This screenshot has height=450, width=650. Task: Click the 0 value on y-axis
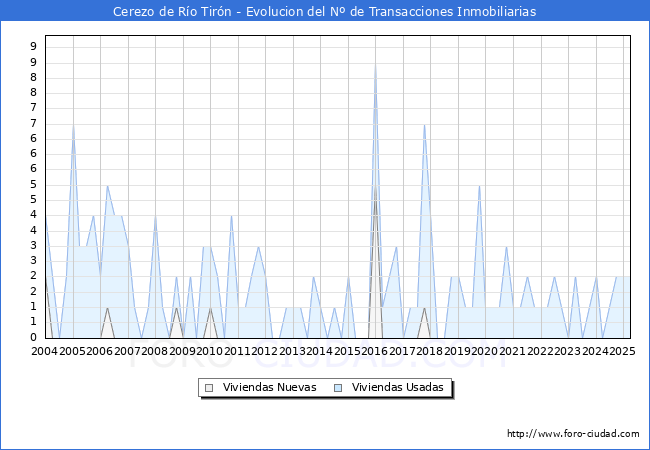tap(34, 337)
